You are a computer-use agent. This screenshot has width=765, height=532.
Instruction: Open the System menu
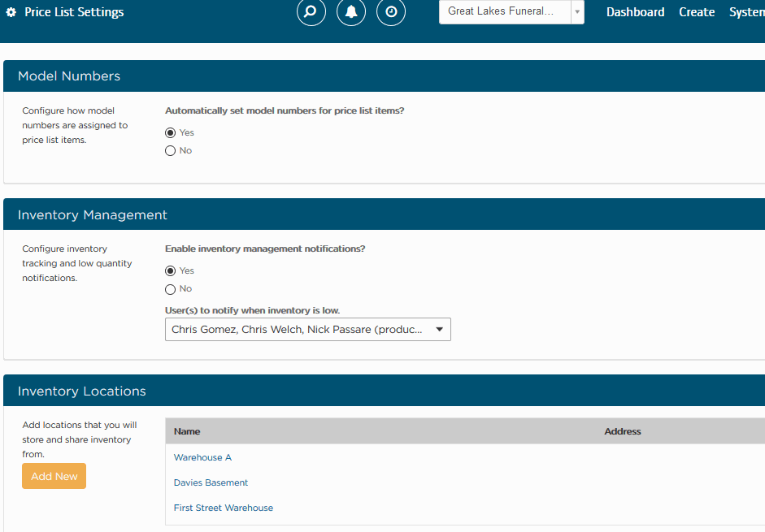coord(747,12)
